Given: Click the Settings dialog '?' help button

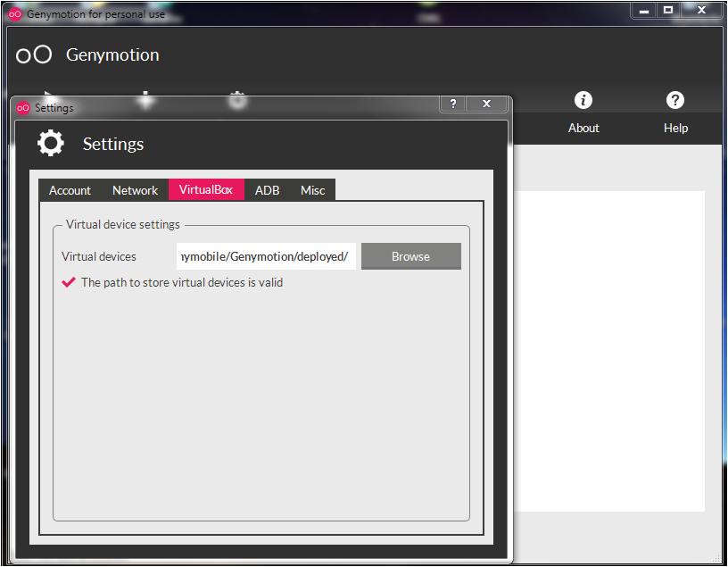Looking at the screenshot, I should click(x=453, y=104).
